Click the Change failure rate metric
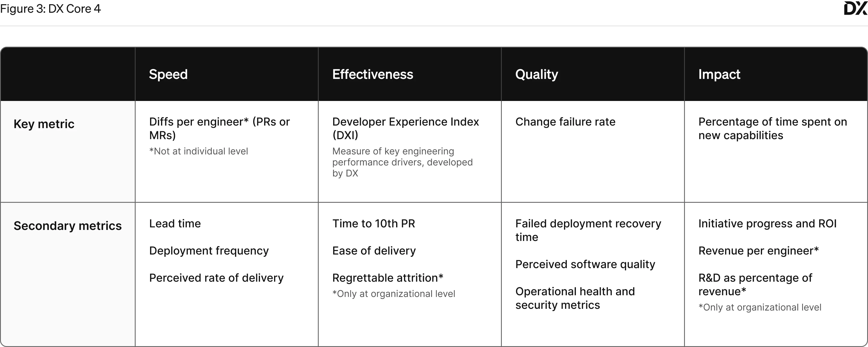The image size is (868, 347). (x=565, y=122)
